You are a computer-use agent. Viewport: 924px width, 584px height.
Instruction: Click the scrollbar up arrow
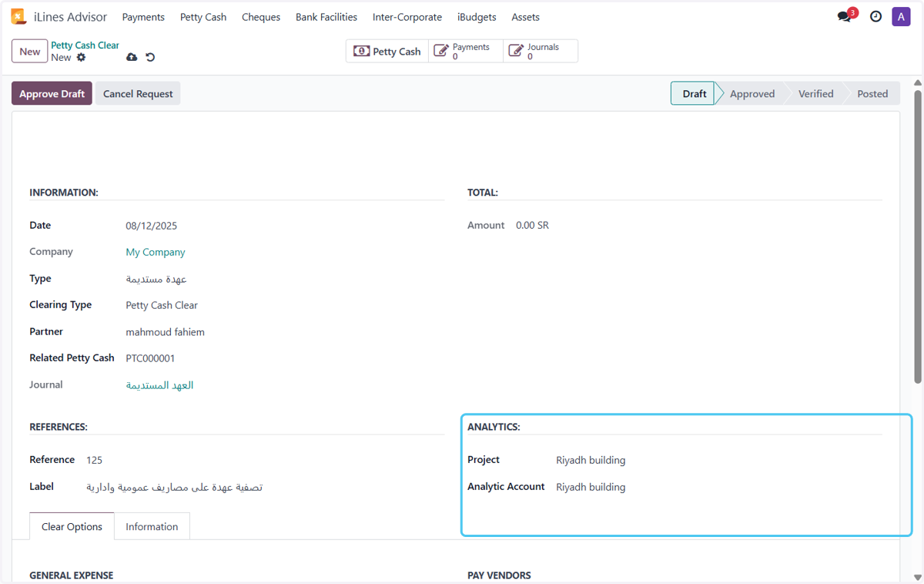click(x=917, y=82)
